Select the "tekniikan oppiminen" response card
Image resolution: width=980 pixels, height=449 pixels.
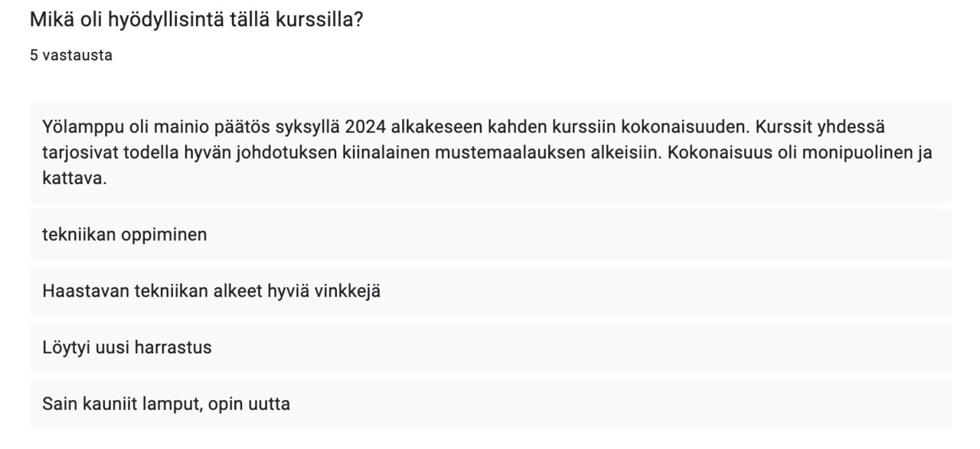tap(490, 234)
